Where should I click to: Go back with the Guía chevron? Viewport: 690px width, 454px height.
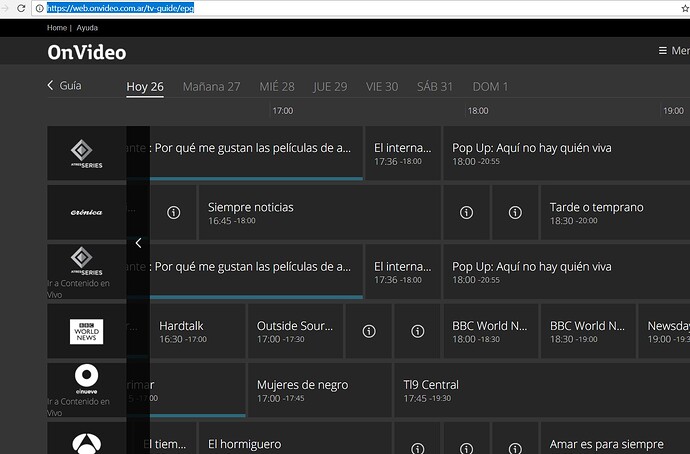pos(64,85)
